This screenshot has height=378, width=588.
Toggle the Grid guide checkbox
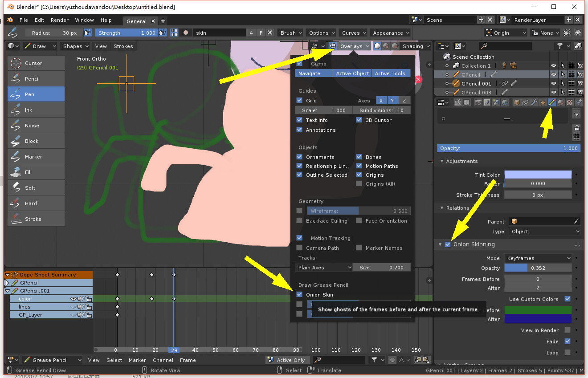pyautogui.click(x=299, y=100)
